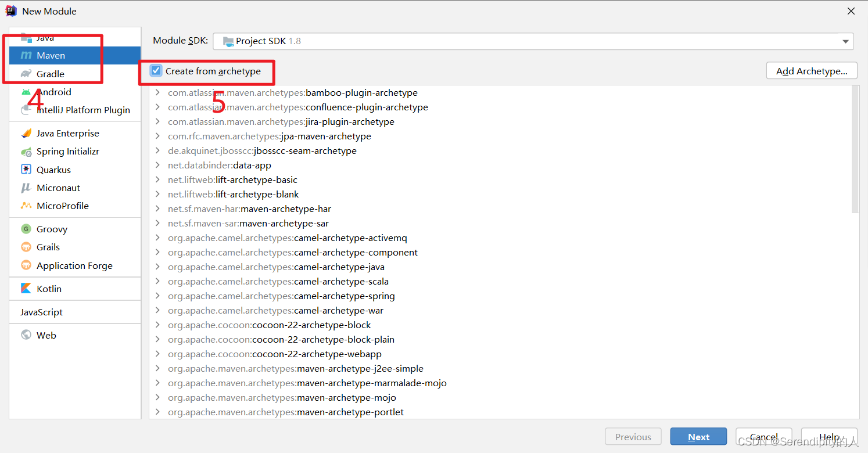Viewport: 868px width, 453px height.
Task: Expand cocoon-22-archetype-webapp node
Action: pos(157,354)
